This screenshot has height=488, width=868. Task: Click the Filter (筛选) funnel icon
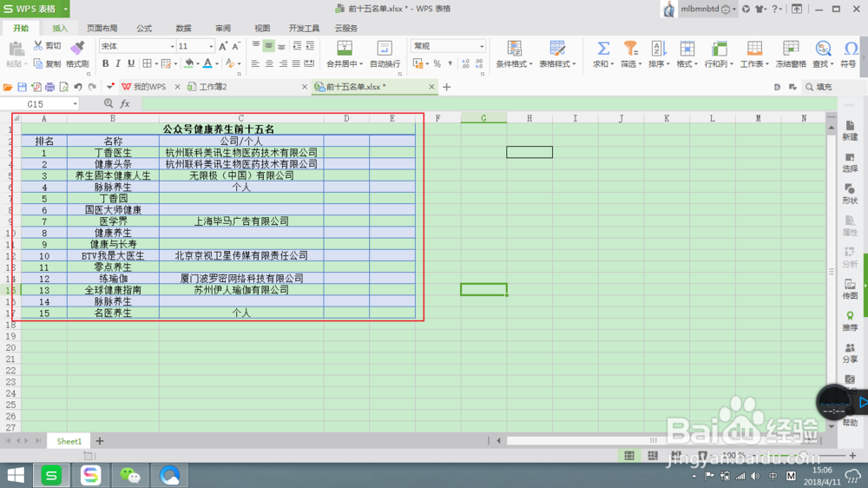click(630, 48)
